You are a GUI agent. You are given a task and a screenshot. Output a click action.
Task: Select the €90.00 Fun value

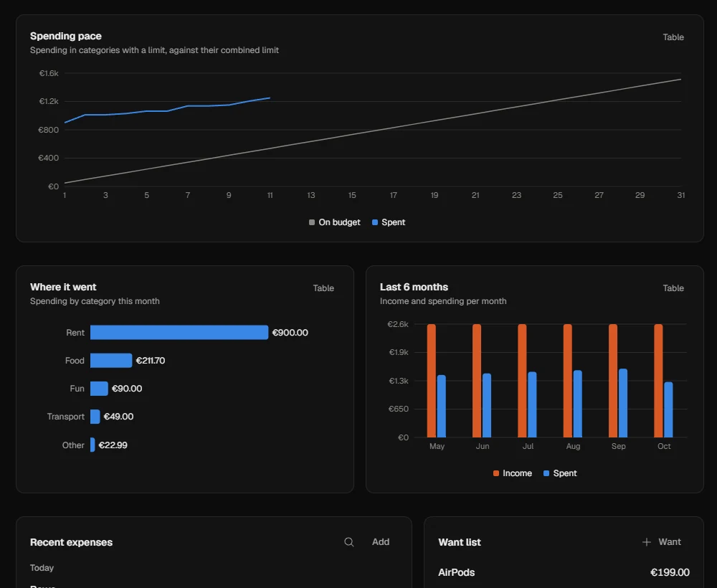point(127,389)
